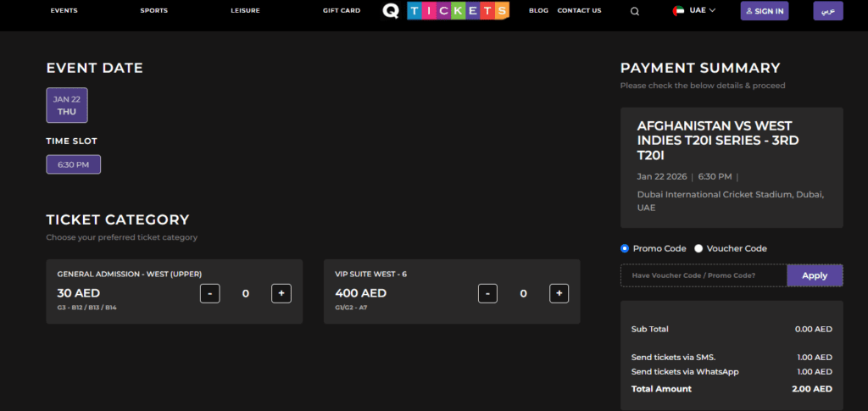Increase General Admission West ticket count
This screenshot has width=868, height=411.
tap(281, 293)
